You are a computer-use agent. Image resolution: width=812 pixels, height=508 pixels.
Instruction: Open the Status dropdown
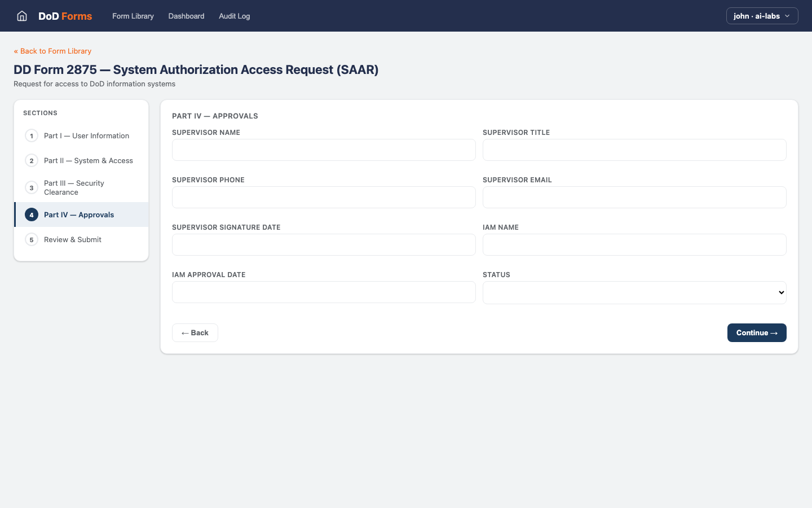tap(634, 292)
